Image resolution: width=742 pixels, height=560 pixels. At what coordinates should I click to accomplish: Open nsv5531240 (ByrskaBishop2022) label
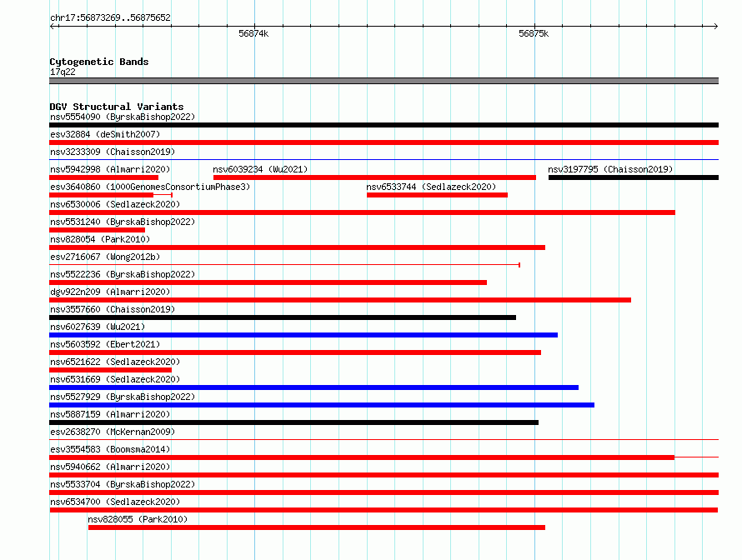[123, 222]
